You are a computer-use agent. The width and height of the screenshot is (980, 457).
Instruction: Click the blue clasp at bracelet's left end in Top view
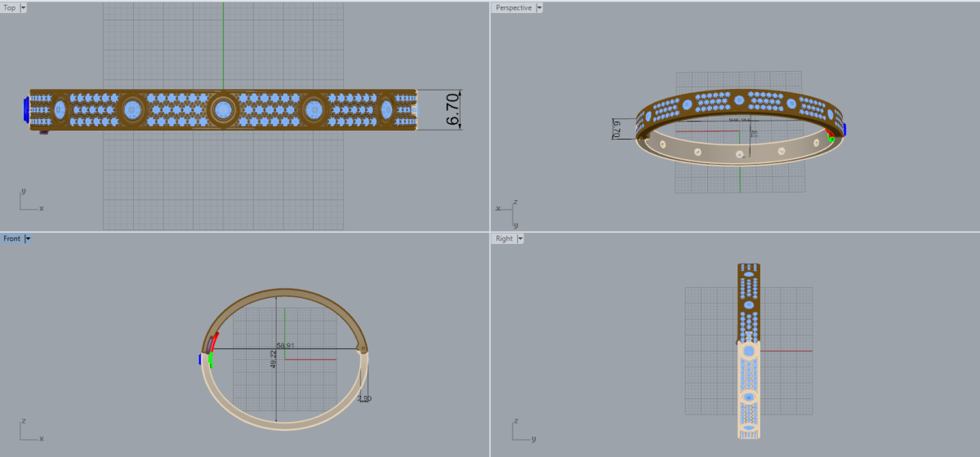[x=26, y=109]
